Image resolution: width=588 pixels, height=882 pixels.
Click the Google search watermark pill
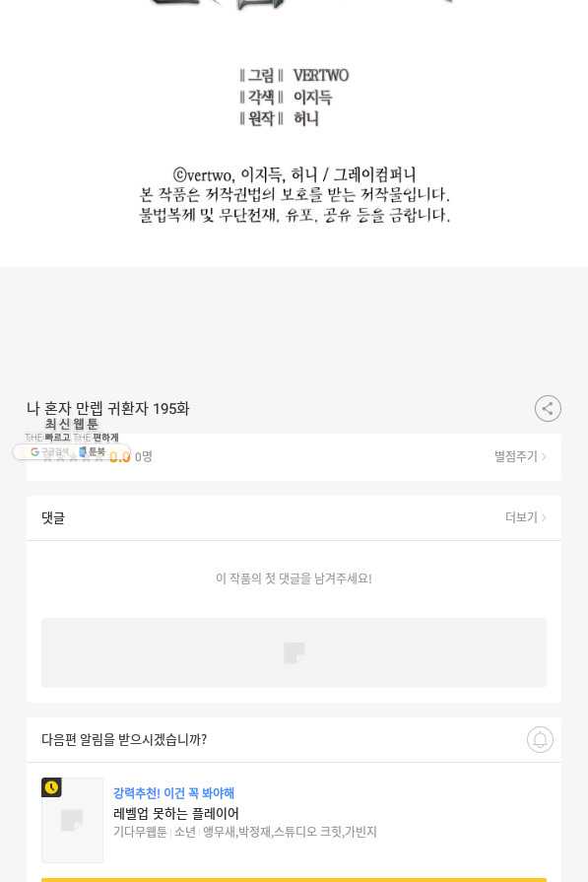49,451
